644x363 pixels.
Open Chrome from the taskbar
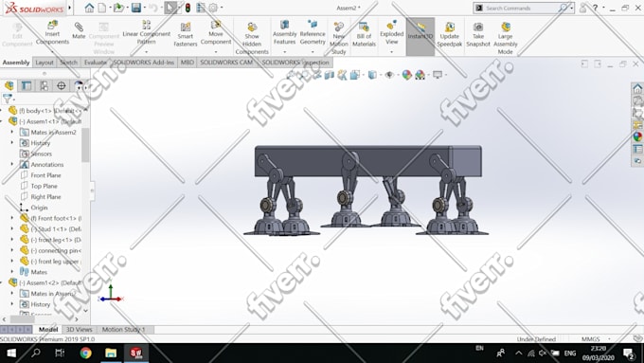[x=85, y=353]
